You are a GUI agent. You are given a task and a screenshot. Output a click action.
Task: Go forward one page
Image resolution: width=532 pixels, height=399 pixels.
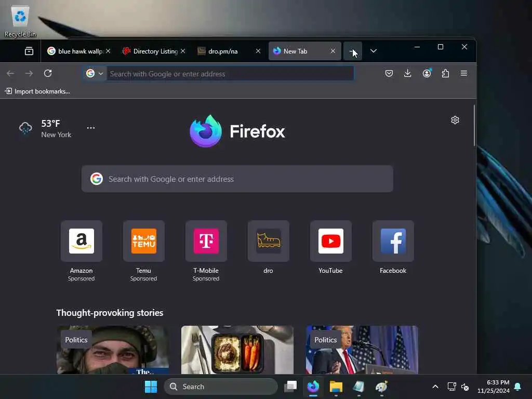click(x=29, y=73)
